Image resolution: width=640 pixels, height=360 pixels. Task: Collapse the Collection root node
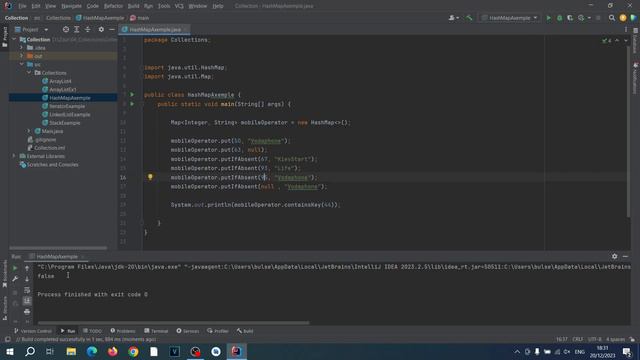[14, 40]
